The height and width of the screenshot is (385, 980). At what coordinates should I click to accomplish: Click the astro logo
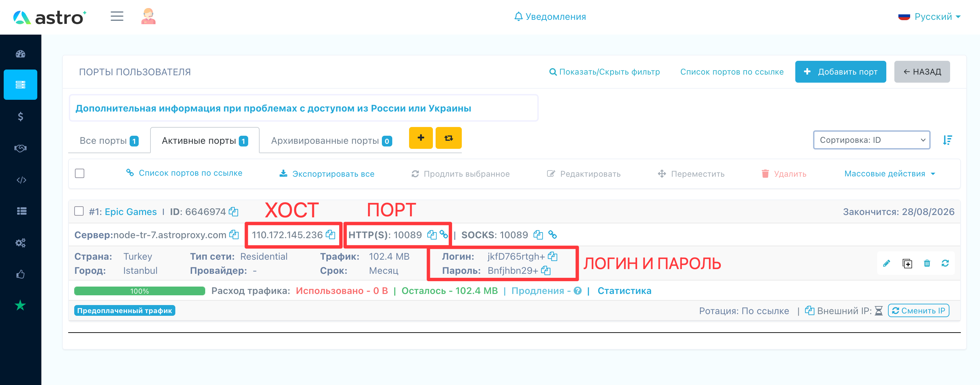tap(50, 17)
